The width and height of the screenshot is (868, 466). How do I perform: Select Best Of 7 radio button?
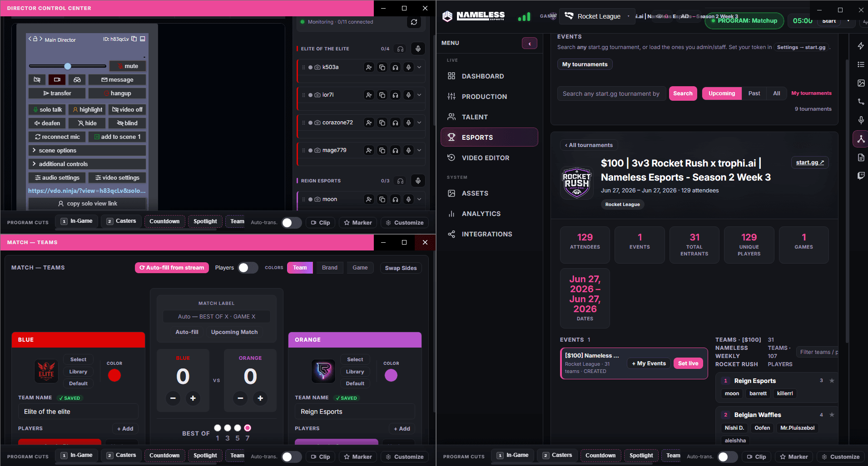click(248, 428)
